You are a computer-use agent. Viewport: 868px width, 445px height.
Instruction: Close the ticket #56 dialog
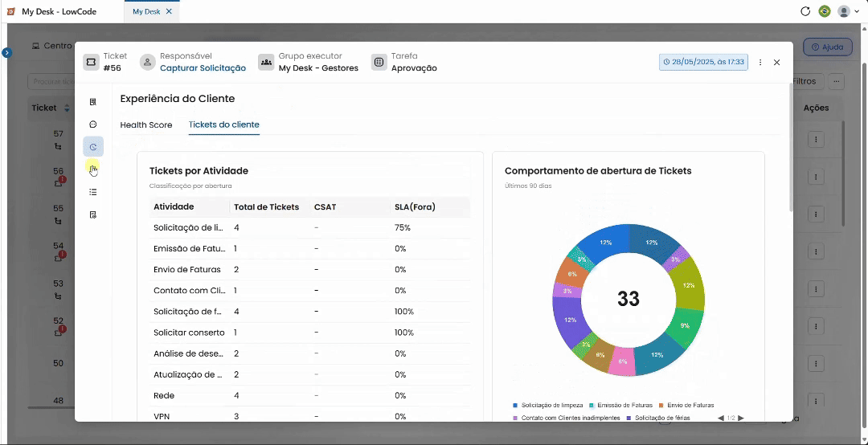(x=776, y=63)
